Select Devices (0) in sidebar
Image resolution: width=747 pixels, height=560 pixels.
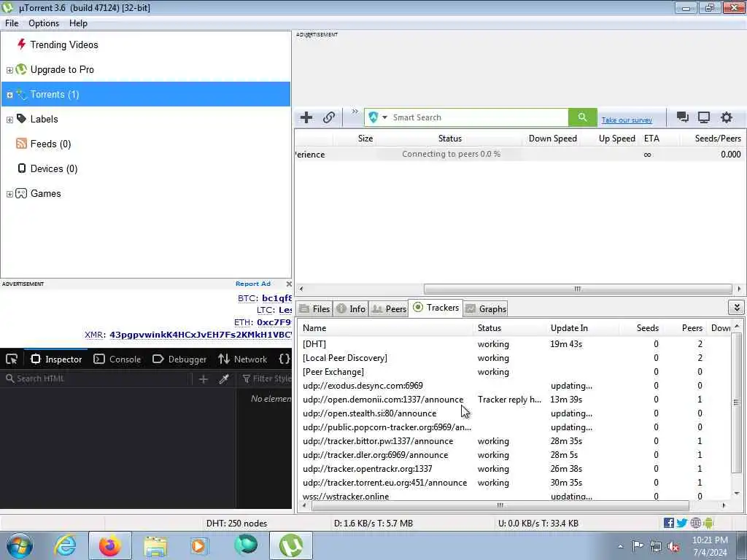(53, 168)
